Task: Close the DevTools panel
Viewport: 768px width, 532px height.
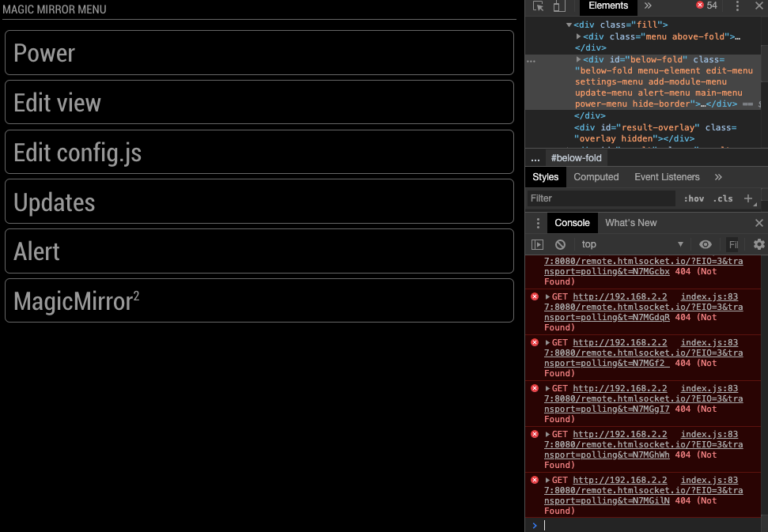Action: (x=759, y=6)
